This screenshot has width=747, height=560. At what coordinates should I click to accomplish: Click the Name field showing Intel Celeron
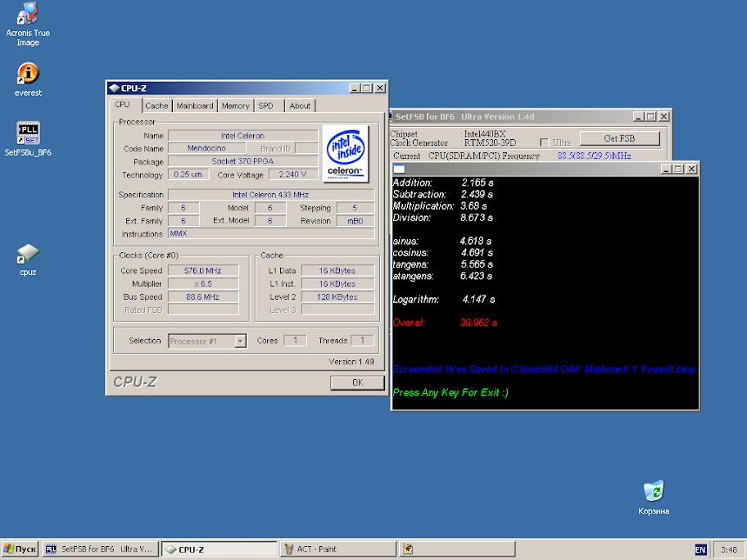point(243,136)
